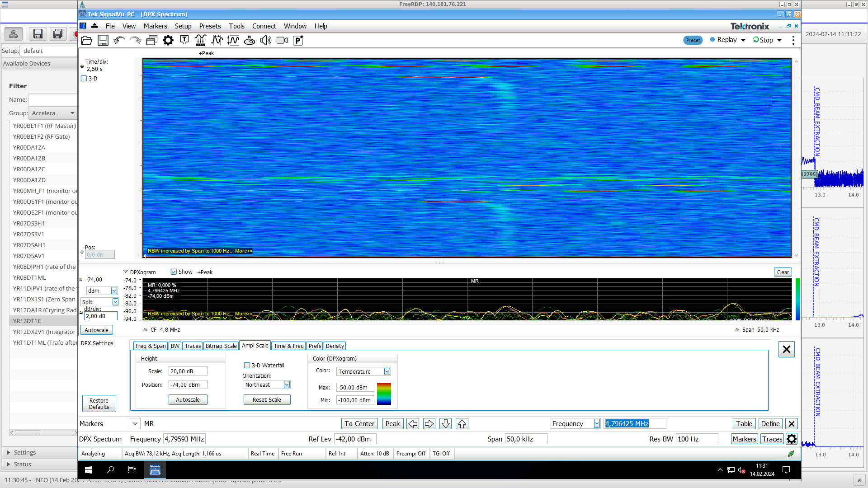Enable the 3-D Waterfall checkbox
Image resolution: width=868 pixels, height=488 pixels.
[x=247, y=366]
